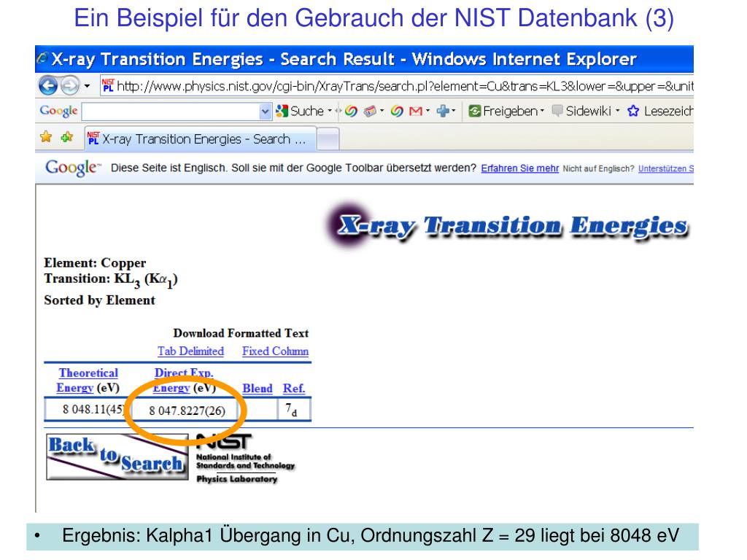Image resolution: width=747 pixels, height=560 pixels.
Task: Click the Unterstützen link in translate bar
Action: [x=666, y=168]
